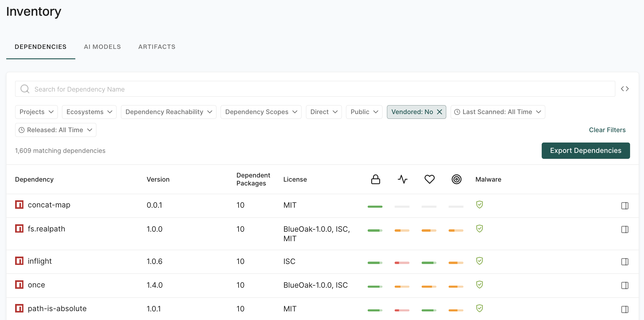The image size is (644, 320).
Task: Open Released: All Time dropdown
Action: click(56, 130)
